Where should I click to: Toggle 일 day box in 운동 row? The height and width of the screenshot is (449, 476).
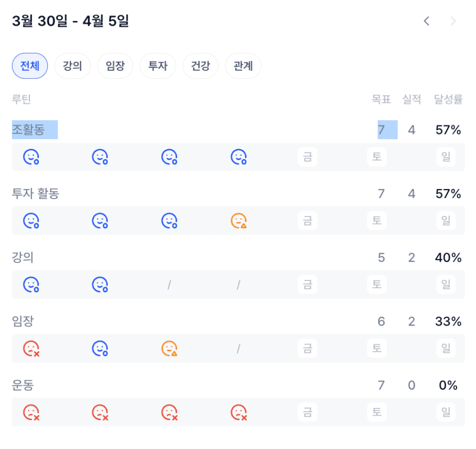446,412
